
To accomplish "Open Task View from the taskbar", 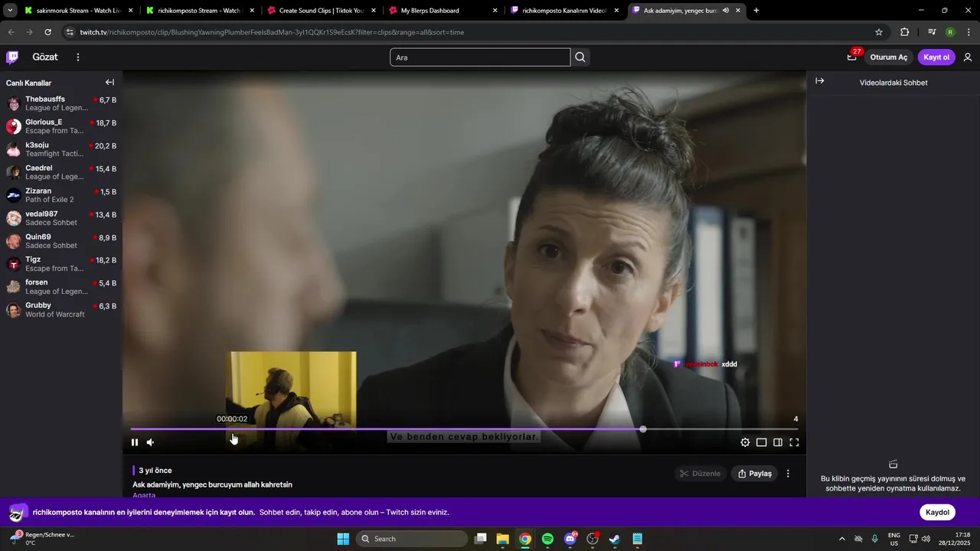I will click(480, 539).
